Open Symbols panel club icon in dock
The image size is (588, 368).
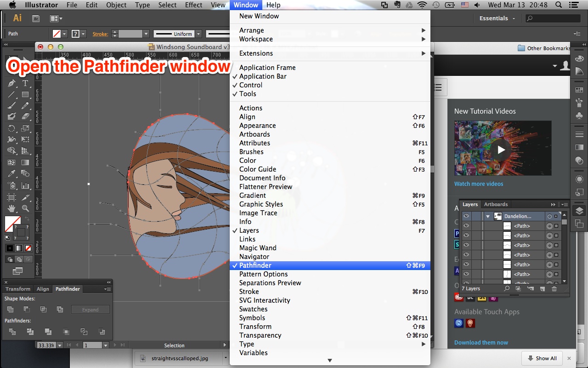[x=579, y=115]
